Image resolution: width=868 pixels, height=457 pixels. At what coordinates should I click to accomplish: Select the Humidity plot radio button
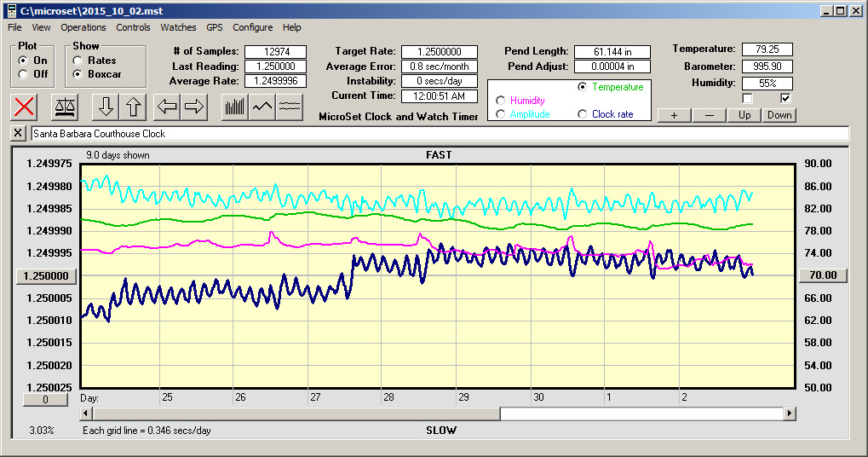pos(500,101)
